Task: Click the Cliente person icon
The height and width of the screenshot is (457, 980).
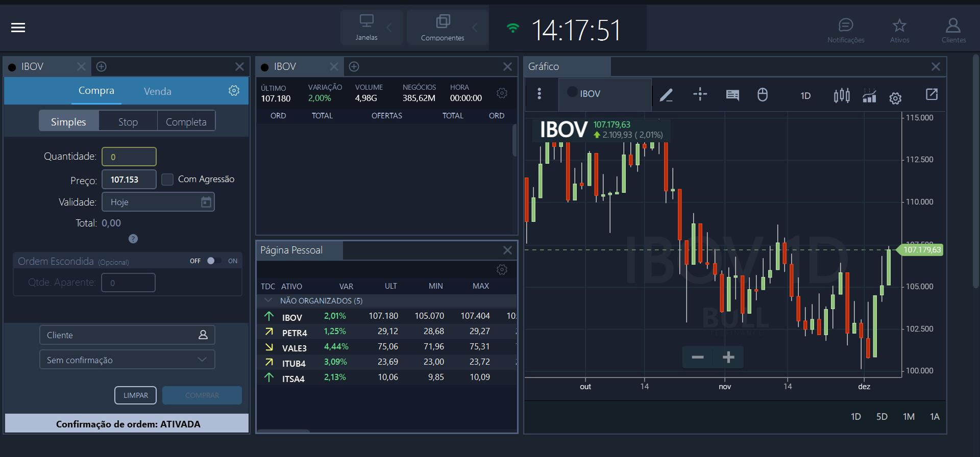Action: click(x=203, y=335)
